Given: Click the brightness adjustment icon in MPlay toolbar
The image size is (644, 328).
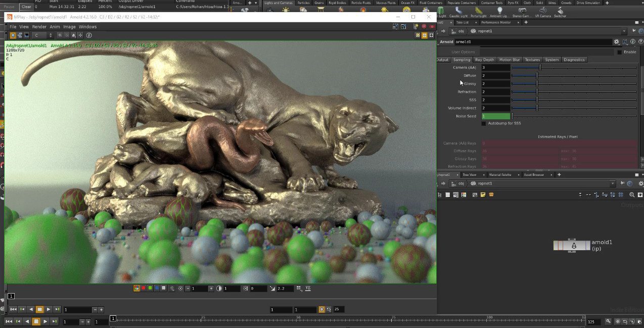Looking at the screenshot, I should click(x=180, y=288).
